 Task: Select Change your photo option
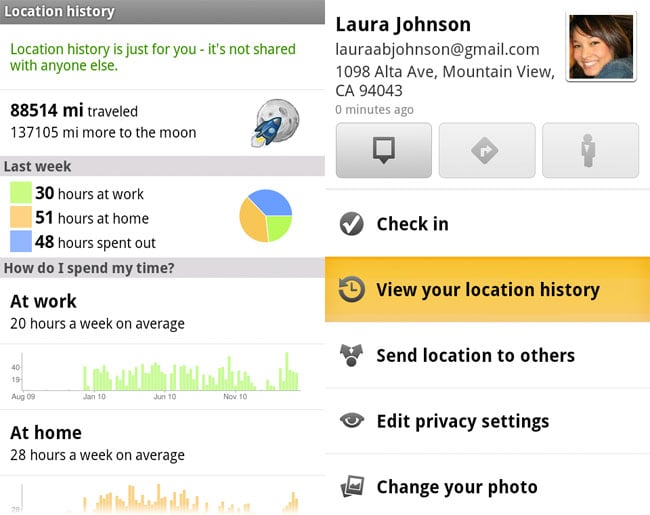pos(487,487)
